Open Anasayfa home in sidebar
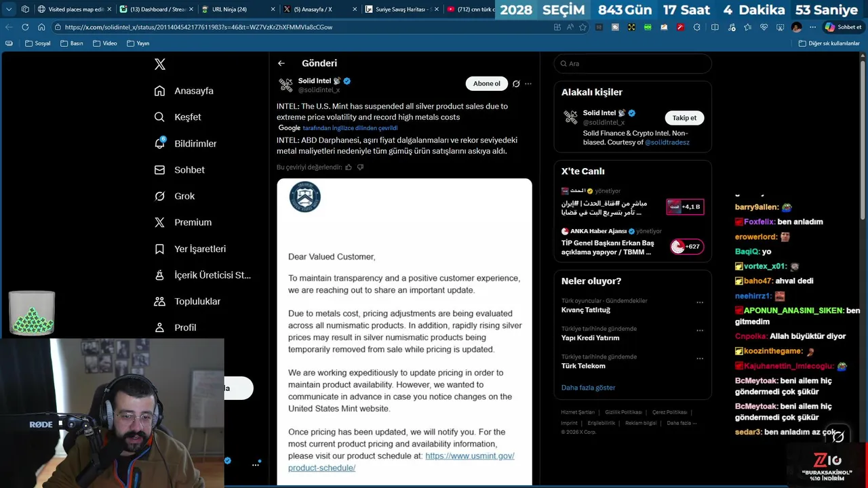This screenshot has width=868, height=488. pos(184,91)
